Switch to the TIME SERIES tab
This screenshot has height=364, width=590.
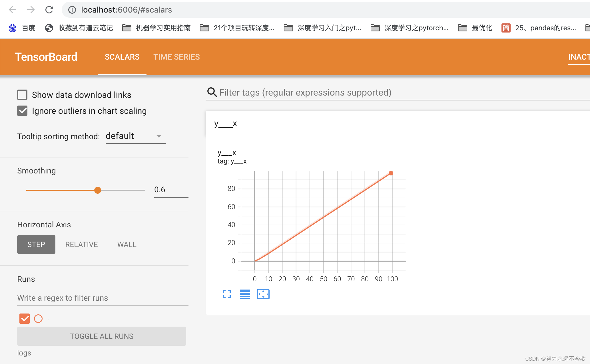click(x=176, y=57)
